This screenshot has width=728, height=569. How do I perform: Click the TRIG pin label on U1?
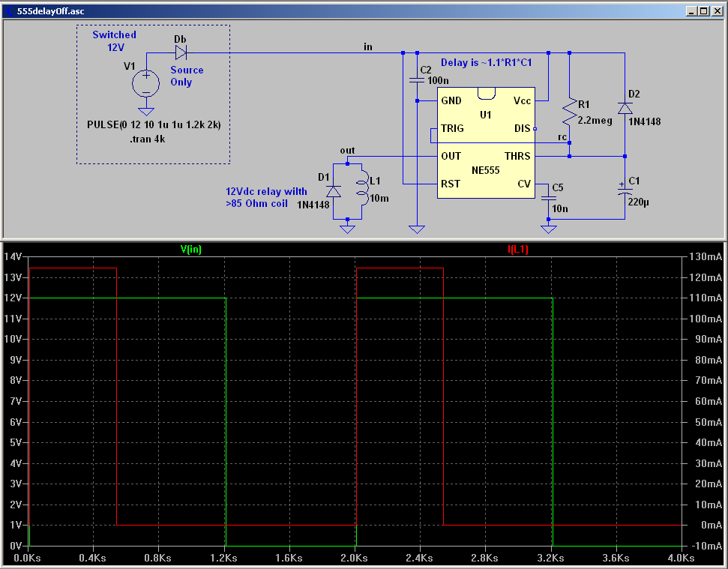[x=452, y=128]
